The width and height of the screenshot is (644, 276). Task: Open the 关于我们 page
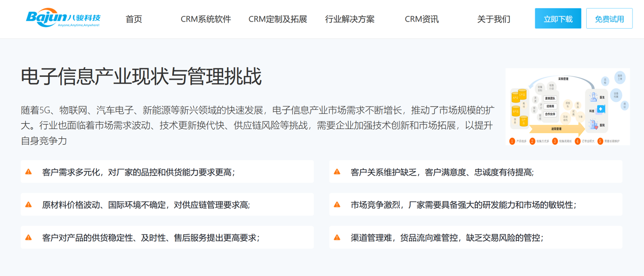494,19
